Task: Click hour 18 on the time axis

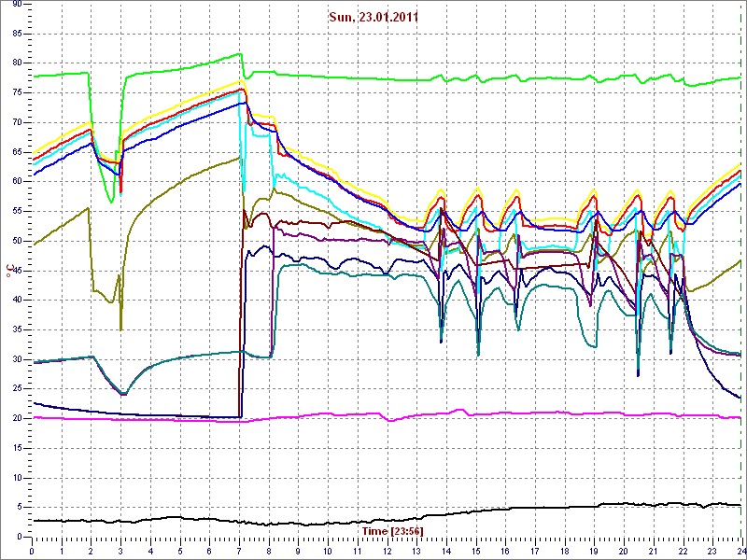Action: (564, 551)
